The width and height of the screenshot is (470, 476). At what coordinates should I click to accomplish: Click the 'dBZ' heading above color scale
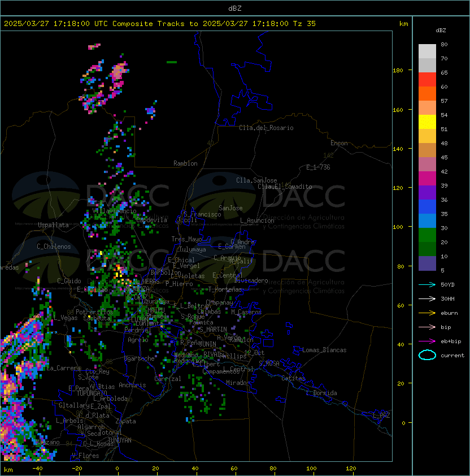[x=441, y=31]
